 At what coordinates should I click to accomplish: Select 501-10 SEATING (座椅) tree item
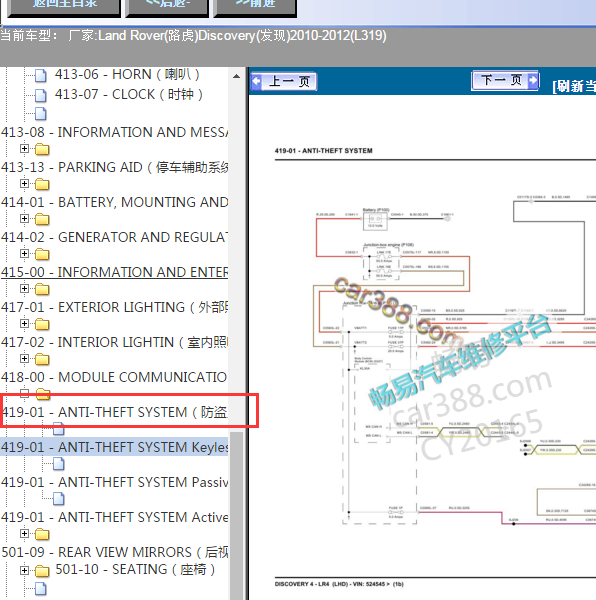point(135,569)
